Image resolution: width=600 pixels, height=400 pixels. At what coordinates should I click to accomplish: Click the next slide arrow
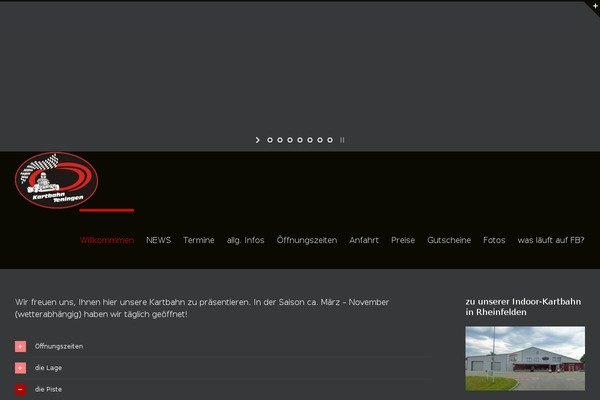click(x=258, y=140)
